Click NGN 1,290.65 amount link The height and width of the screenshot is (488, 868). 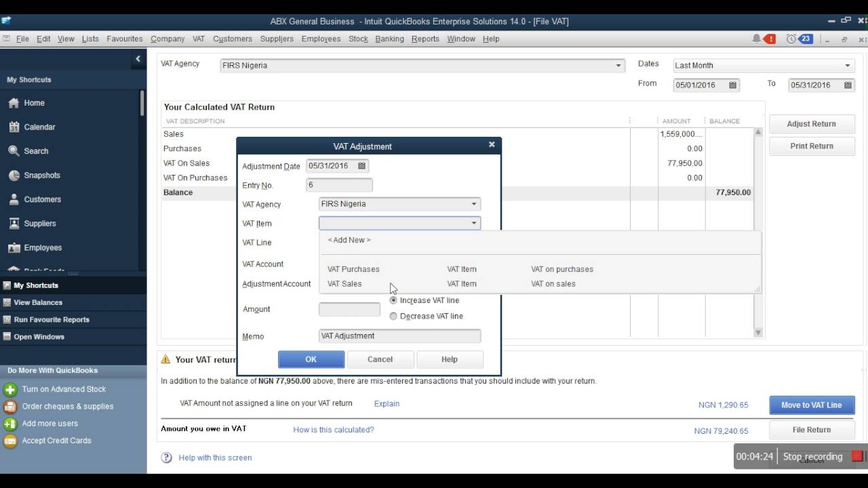tap(723, 405)
